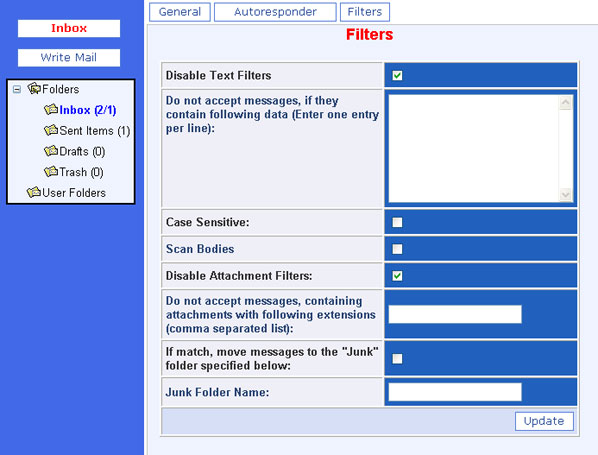Click the 'Case Sensitive:' label
Image resolution: width=598 pixels, height=455 pixels.
(x=207, y=222)
